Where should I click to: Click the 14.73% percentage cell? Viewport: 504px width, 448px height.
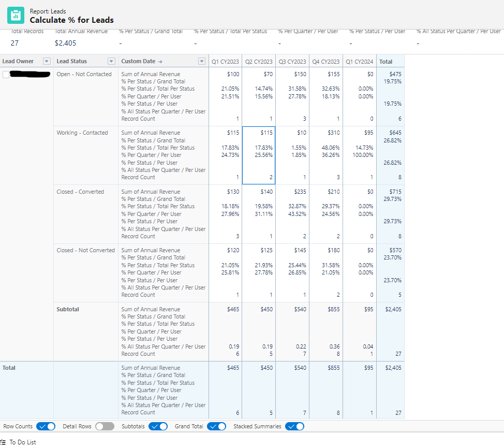click(364, 148)
